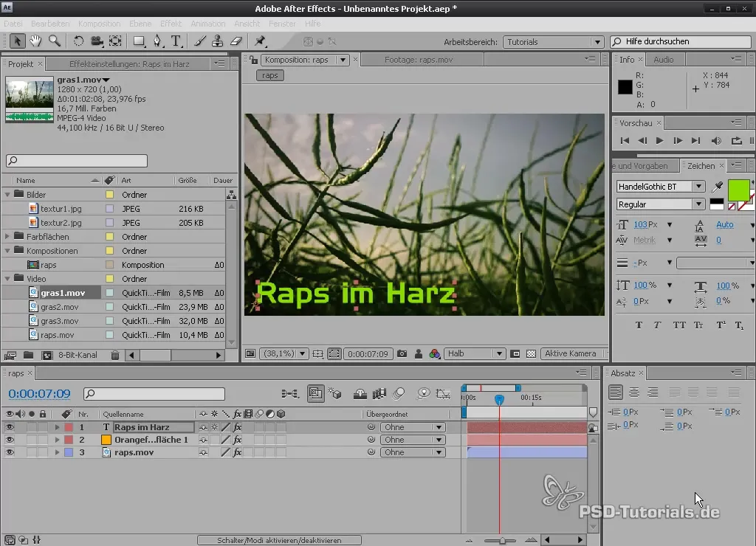Open the Animation menu
Image resolution: width=756 pixels, height=546 pixels.
(207, 24)
